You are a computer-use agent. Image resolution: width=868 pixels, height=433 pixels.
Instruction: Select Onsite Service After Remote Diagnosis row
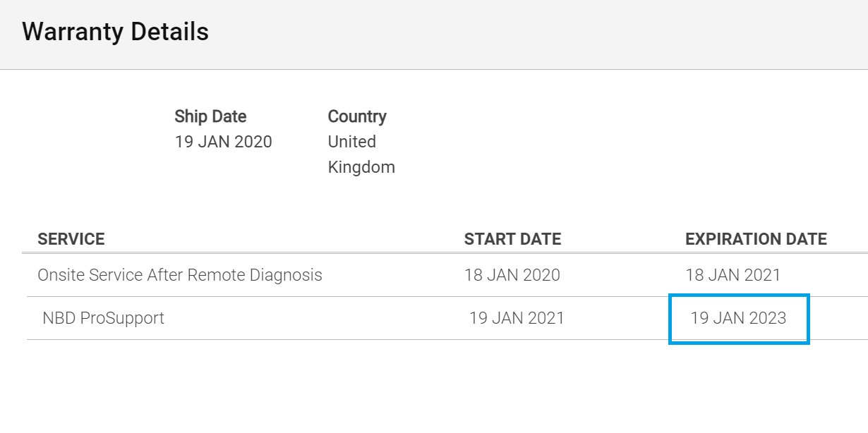447,275
